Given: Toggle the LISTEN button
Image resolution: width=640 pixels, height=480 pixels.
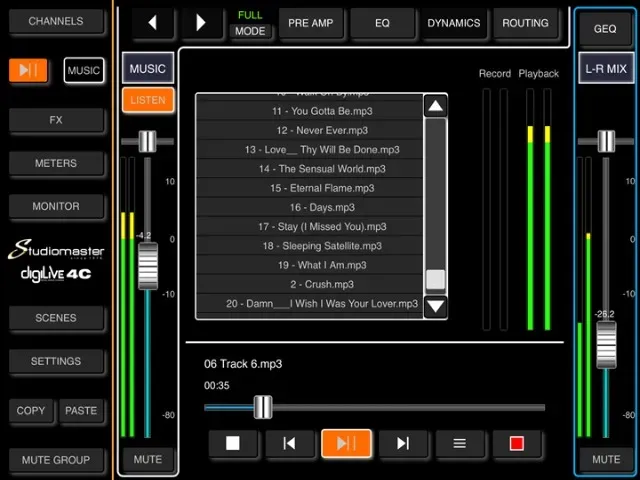Looking at the screenshot, I should pos(148,100).
